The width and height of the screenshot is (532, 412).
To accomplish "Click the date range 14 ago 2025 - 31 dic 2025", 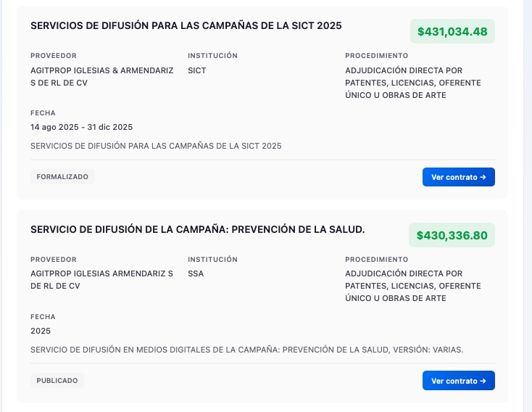I will [81, 127].
